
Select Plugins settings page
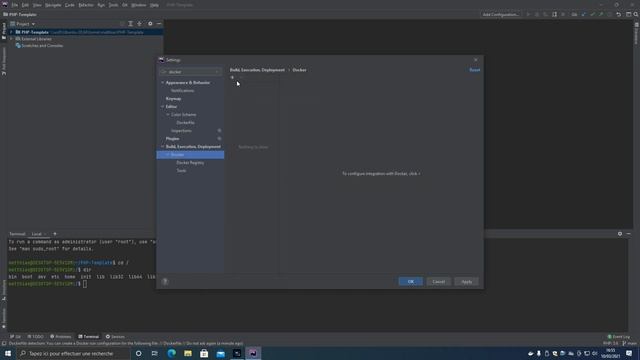(x=172, y=139)
